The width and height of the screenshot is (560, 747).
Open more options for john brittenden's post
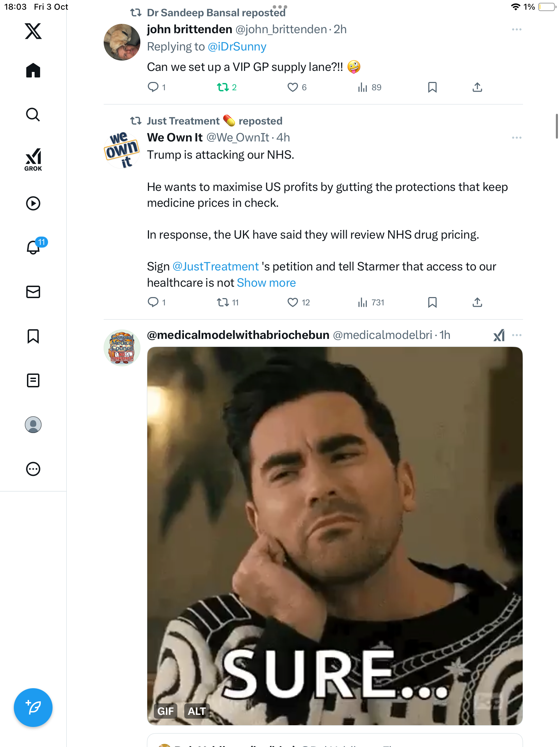(x=516, y=30)
